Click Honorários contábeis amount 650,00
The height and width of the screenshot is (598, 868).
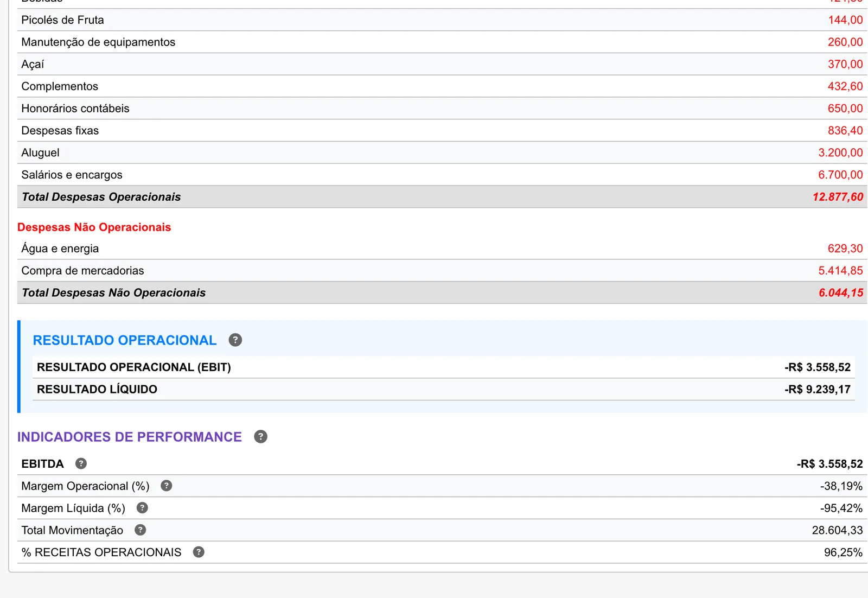pyautogui.click(x=845, y=109)
